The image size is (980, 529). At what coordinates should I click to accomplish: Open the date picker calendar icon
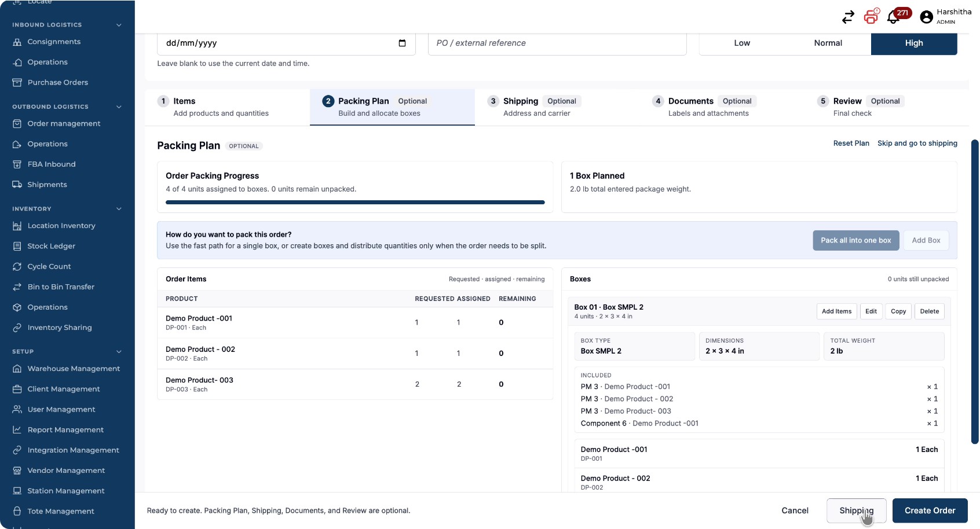click(402, 43)
